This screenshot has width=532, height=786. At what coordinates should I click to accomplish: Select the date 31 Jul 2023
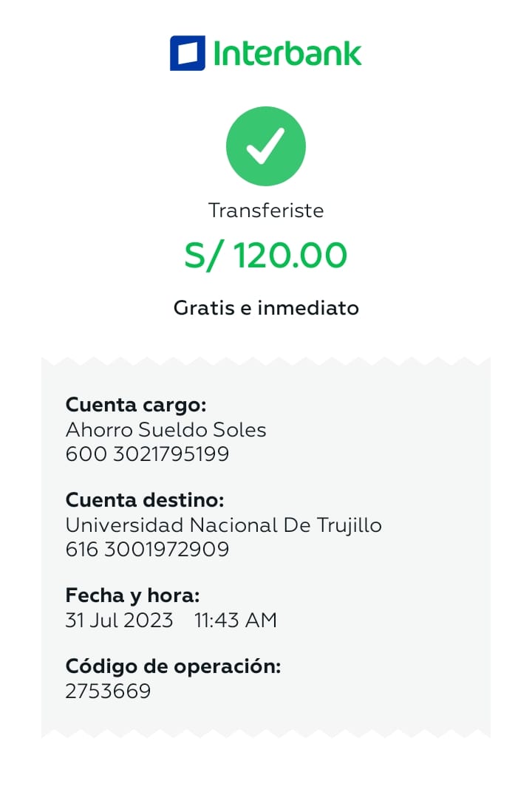(x=119, y=620)
